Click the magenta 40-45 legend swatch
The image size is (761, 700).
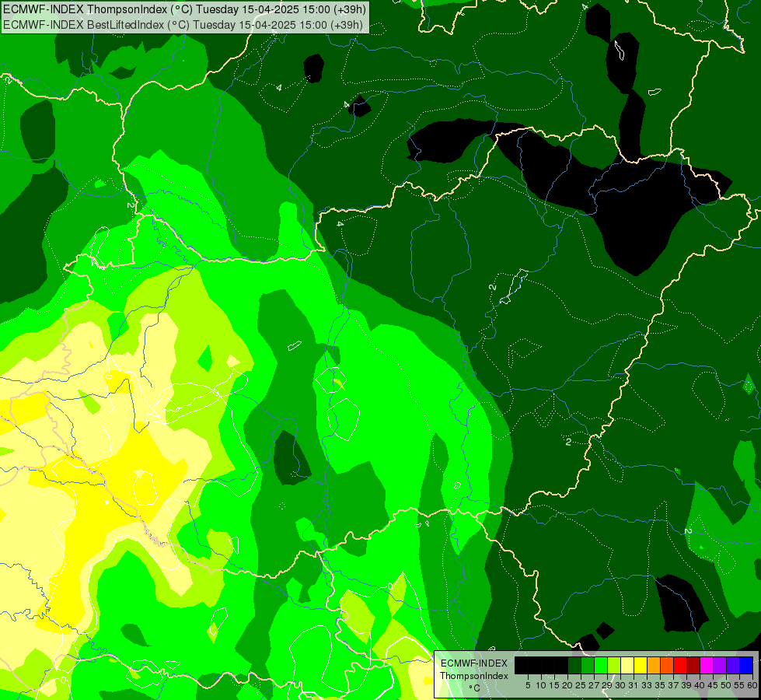707,666
